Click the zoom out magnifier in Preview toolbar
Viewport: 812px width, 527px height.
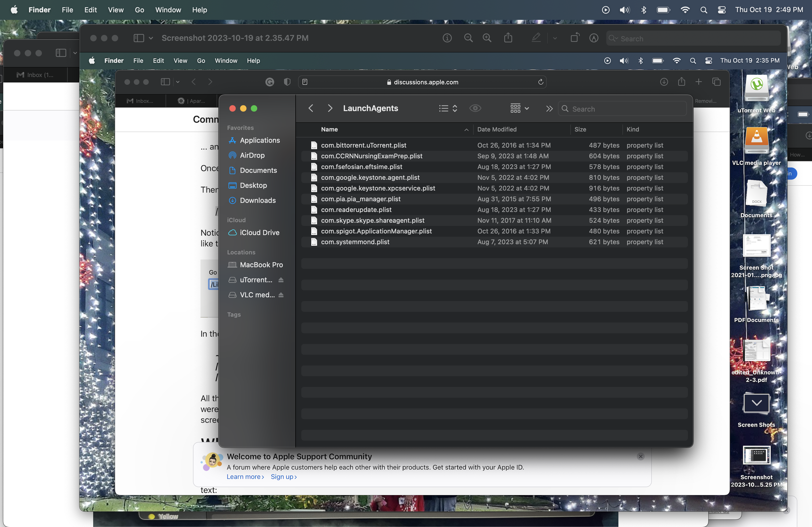(x=469, y=38)
